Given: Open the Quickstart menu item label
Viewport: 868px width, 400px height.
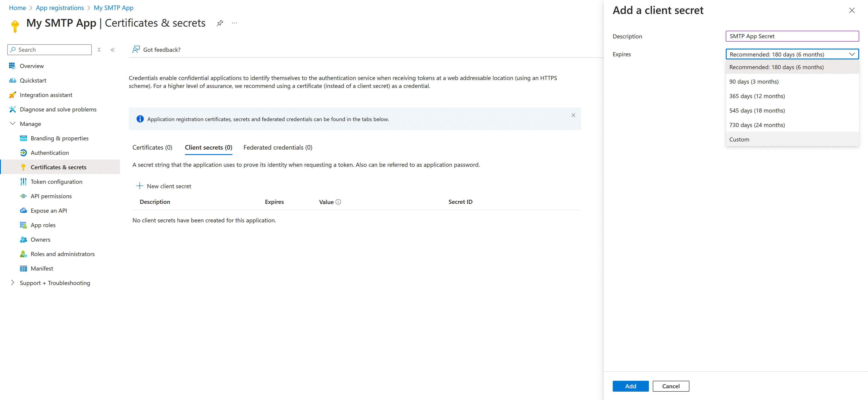Looking at the screenshot, I should coord(33,80).
